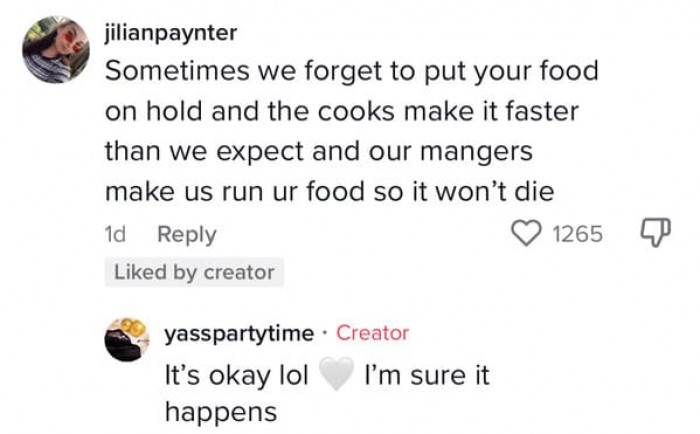Click the red "Creator" label
Image resolution: width=700 pixels, height=434 pixels.
[x=372, y=333]
